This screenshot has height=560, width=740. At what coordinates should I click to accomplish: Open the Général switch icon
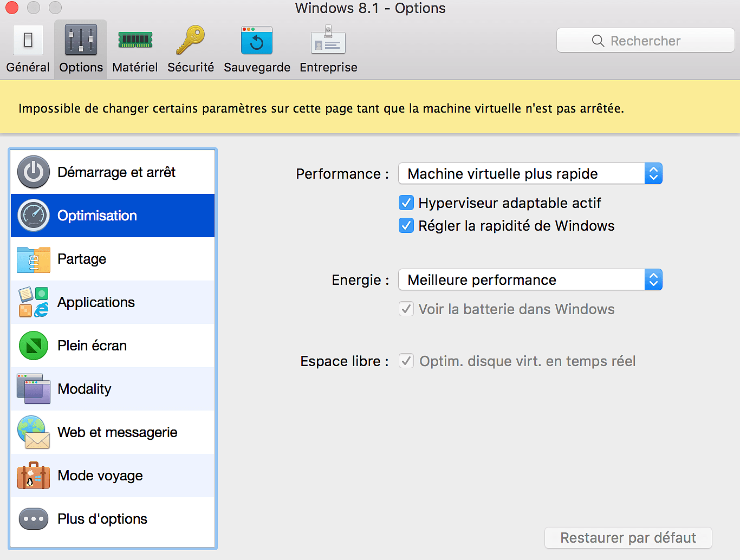click(x=28, y=40)
